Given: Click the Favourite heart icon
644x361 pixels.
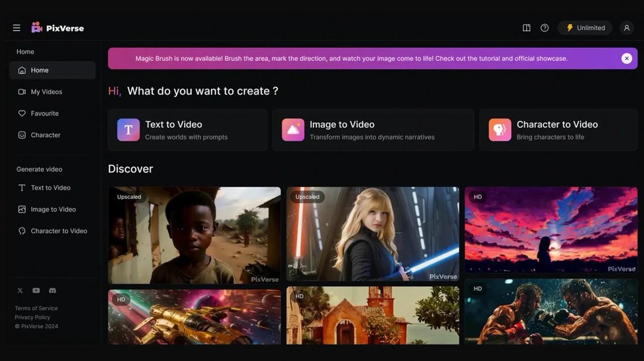Looking at the screenshot, I should click(x=22, y=114).
